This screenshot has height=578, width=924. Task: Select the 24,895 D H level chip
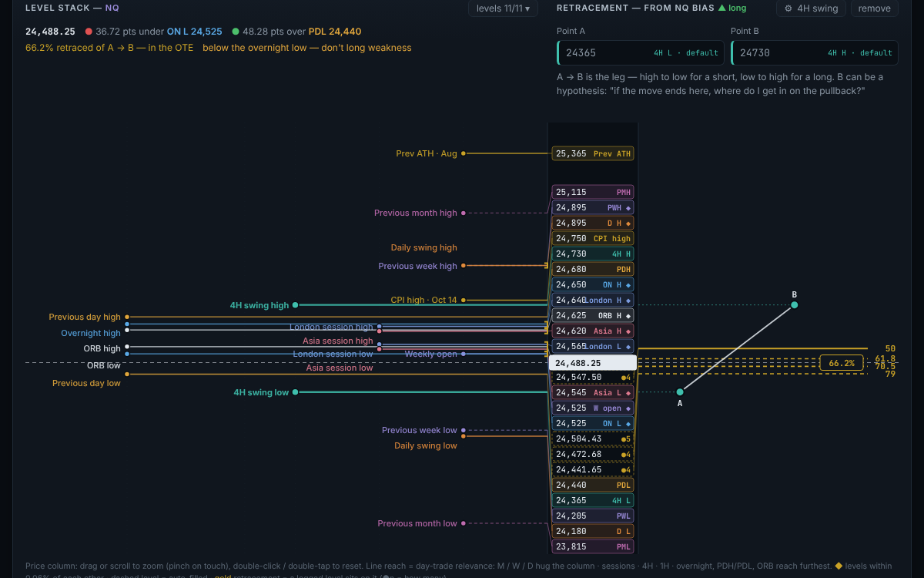pos(593,223)
